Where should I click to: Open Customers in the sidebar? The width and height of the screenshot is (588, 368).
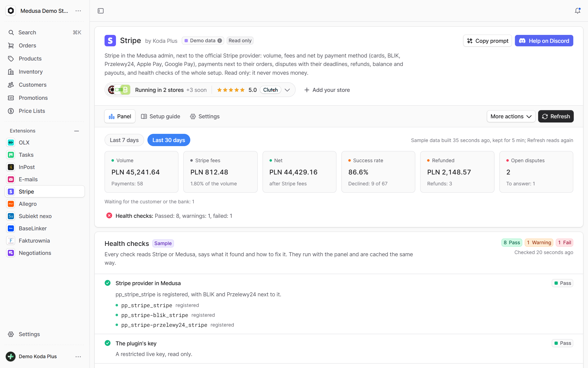coord(45,85)
